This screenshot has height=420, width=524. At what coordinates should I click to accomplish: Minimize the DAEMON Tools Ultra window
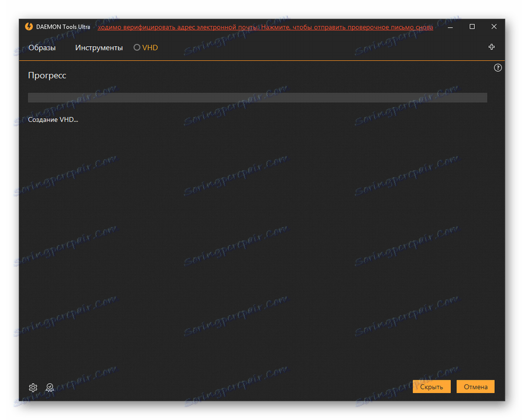450,27
